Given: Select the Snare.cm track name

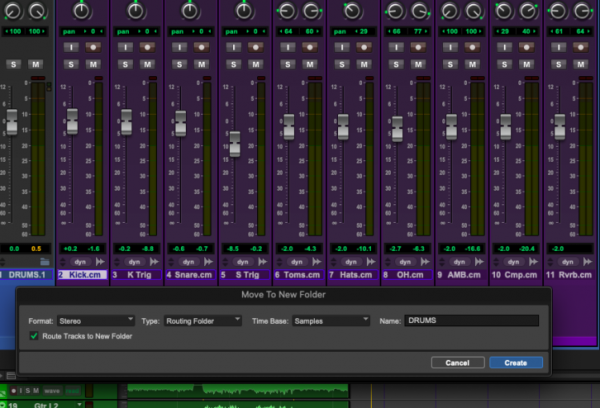Looking at the screenshot, I should point(191,275).
